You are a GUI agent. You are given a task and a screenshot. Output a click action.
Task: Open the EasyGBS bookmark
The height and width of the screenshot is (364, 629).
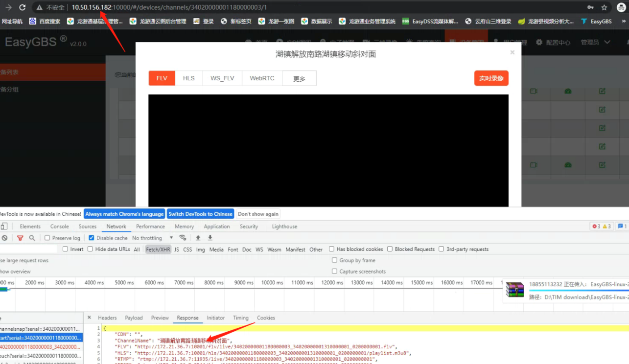tap(596, 22)
